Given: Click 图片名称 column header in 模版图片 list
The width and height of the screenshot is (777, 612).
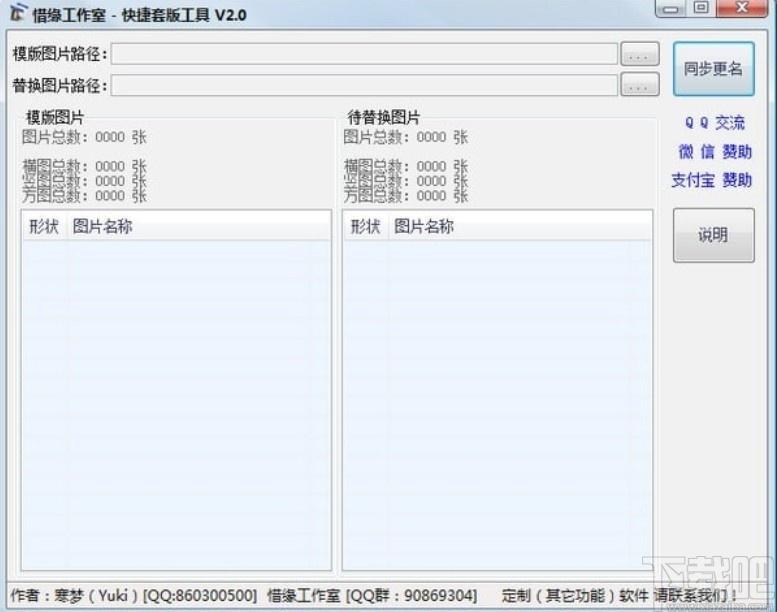Looking at the screenshot, I should [x=102, y=227].
